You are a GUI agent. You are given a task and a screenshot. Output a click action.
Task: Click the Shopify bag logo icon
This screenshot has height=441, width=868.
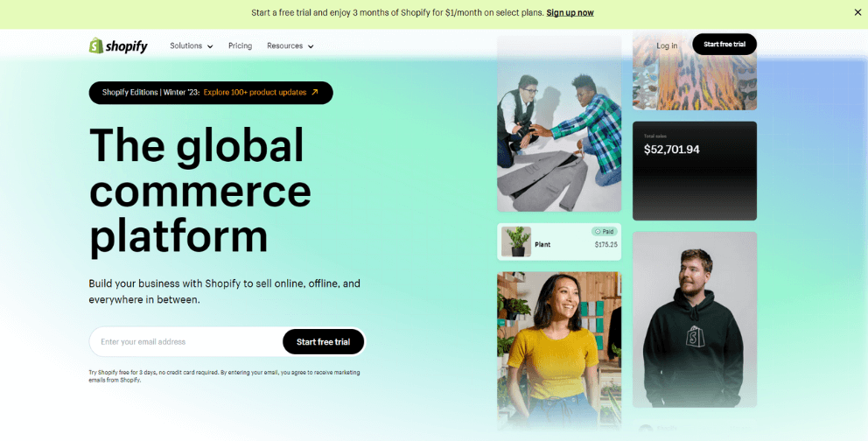click(x=96, y=45)
